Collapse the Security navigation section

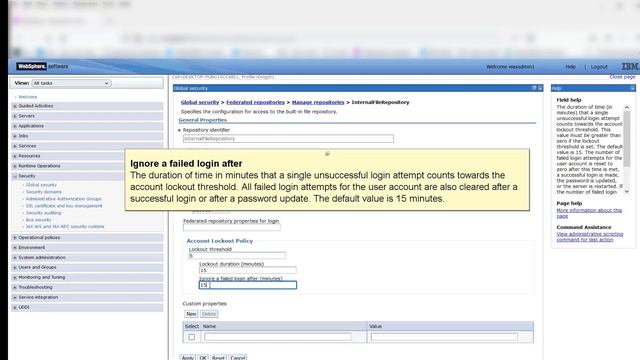pos(15,176)
